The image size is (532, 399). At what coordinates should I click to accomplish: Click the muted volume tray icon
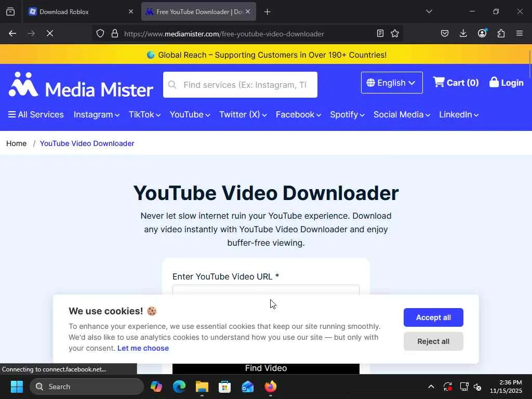pyautogui.click(x=478, y=387)
